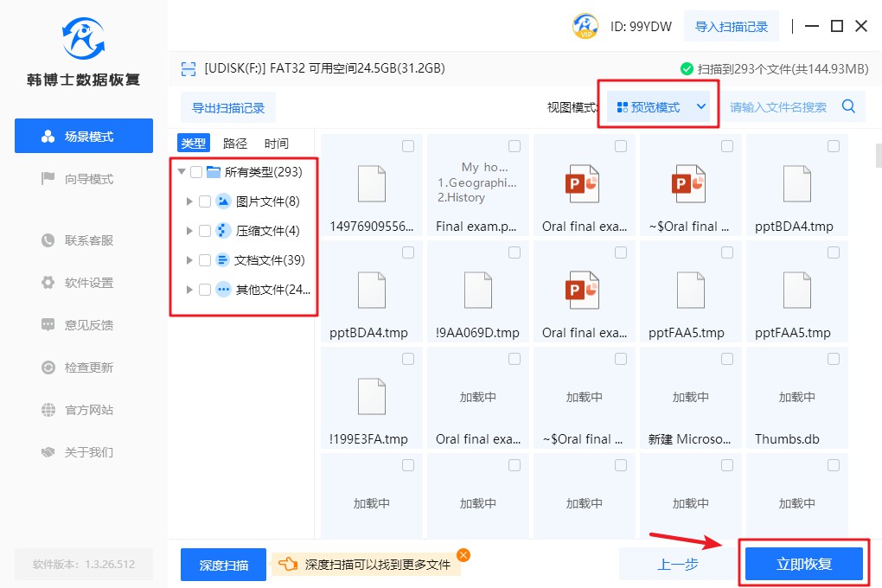
Task: Select the pptBDA4.tmp file icon in first row
Action: click(797, 183)
